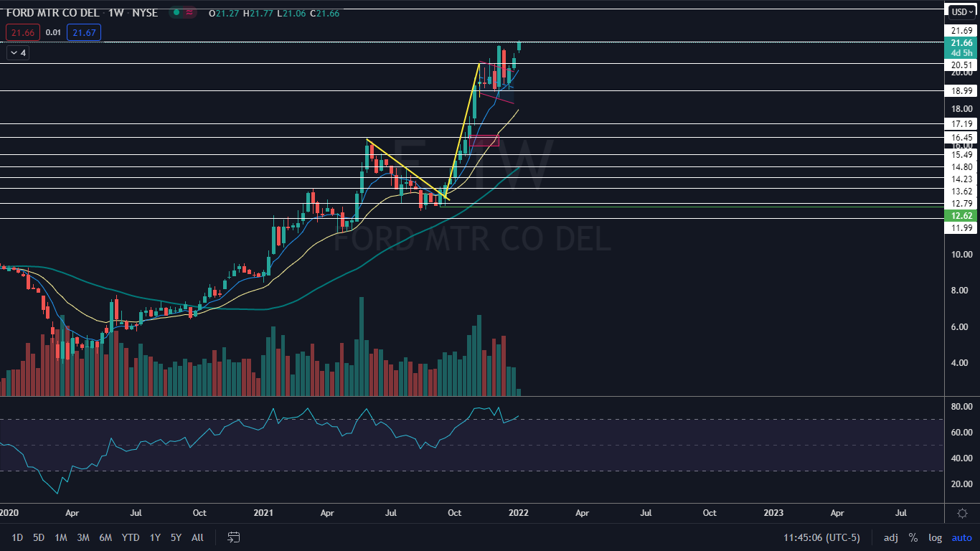The height and width of the screenshot is (551, 980).
Task: Click the red 21.66 sell price box
Action: 19,32
